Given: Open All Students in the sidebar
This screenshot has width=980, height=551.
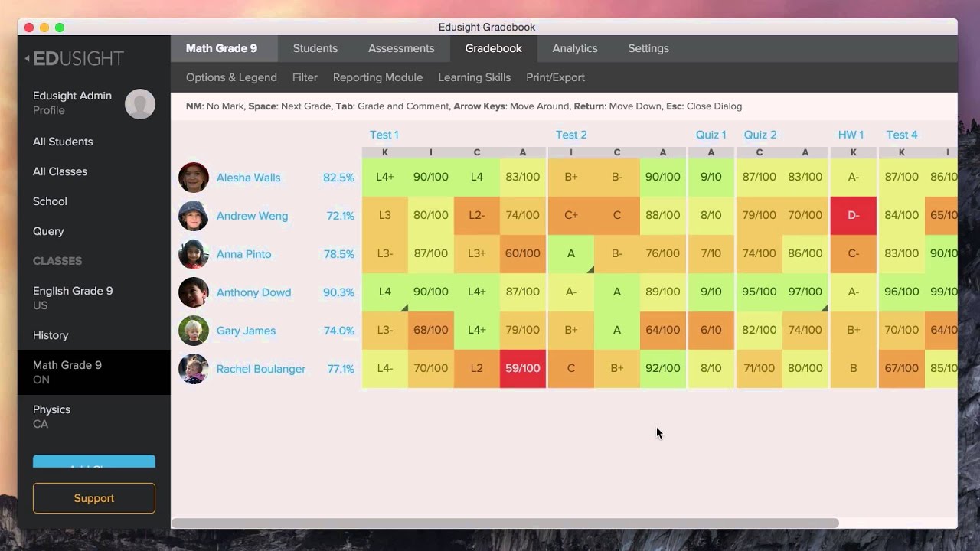Looking at the screenshot, I should click(x=63, y=142).
